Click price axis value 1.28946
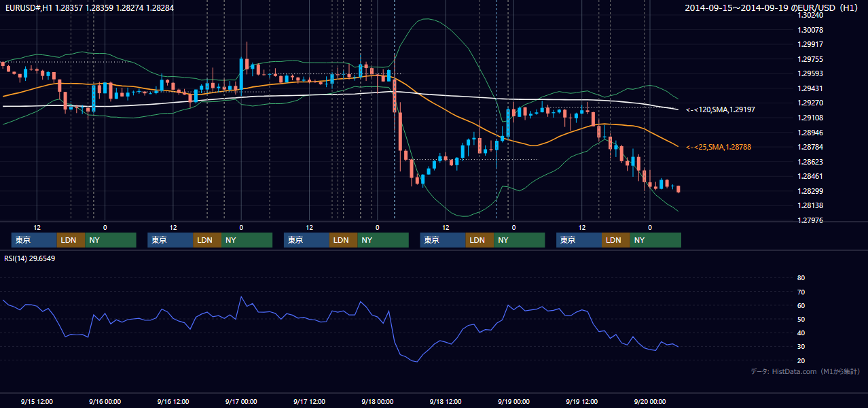868x408 pixels. point(810,133)
